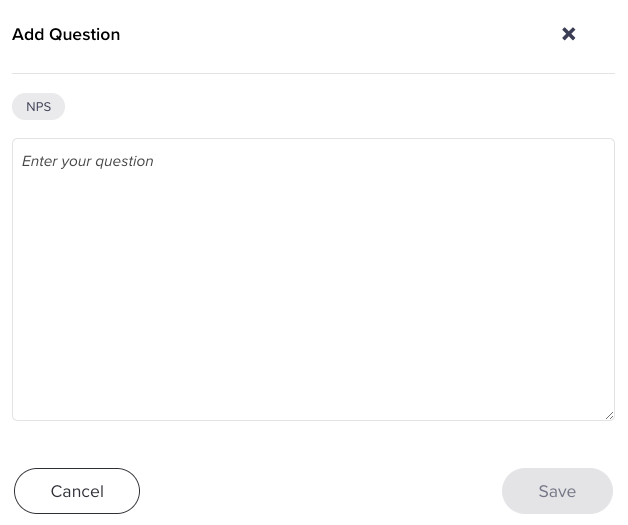Screen dimensions: 628x525
Task: Click the X icon beside Add Question
Action: click(x=569, y=34)
